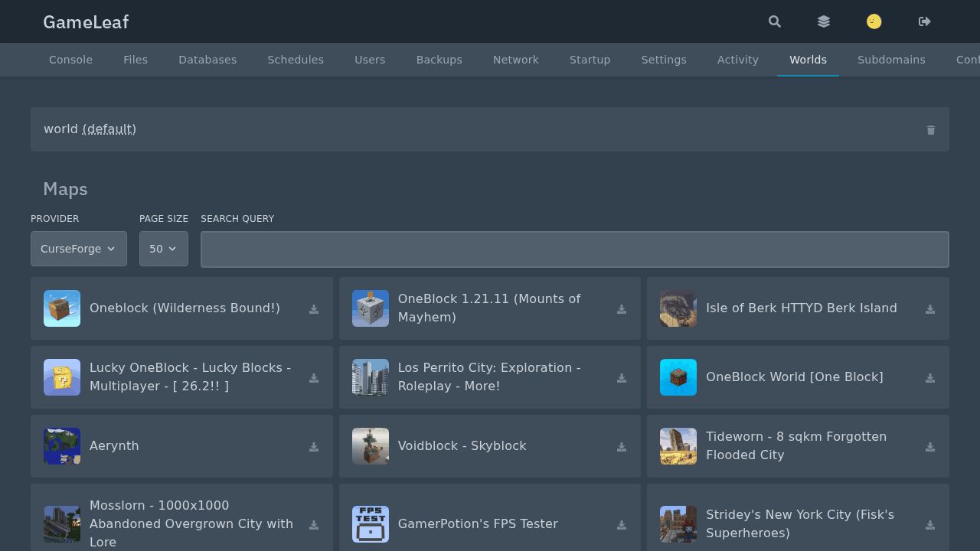This screenshot has width=980, height=551.
Task: Click the sign out icon
Action: pyautogui.click(x=925, y=21)
